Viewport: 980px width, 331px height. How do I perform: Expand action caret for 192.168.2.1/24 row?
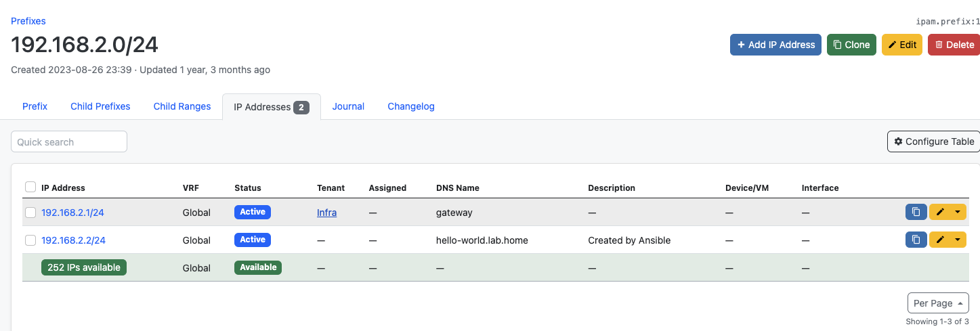click(x=957, y=212)
